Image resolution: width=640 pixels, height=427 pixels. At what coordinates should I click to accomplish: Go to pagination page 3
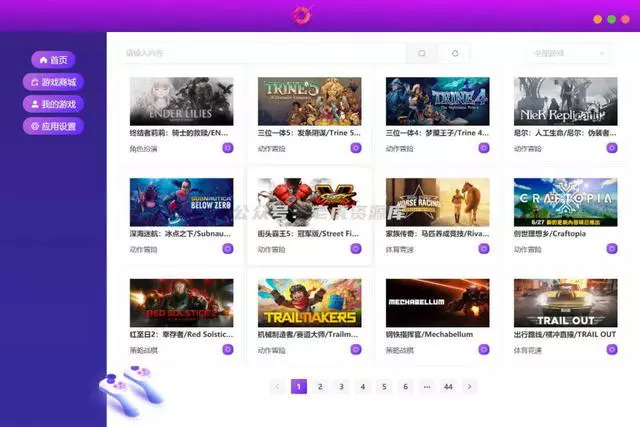(x=341, y=387)
